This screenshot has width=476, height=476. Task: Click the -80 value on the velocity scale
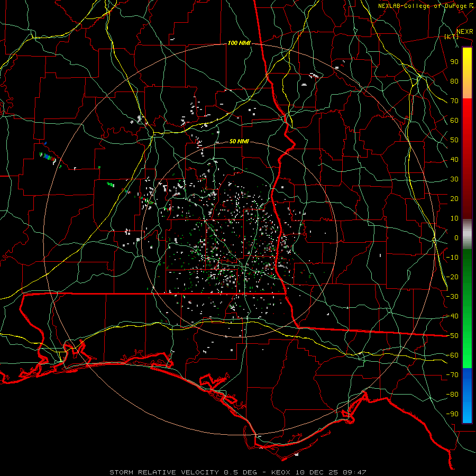[x=452, y=395]
